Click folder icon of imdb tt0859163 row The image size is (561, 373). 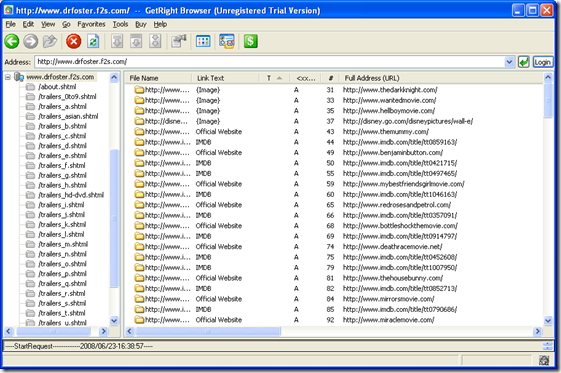point(139,142)
